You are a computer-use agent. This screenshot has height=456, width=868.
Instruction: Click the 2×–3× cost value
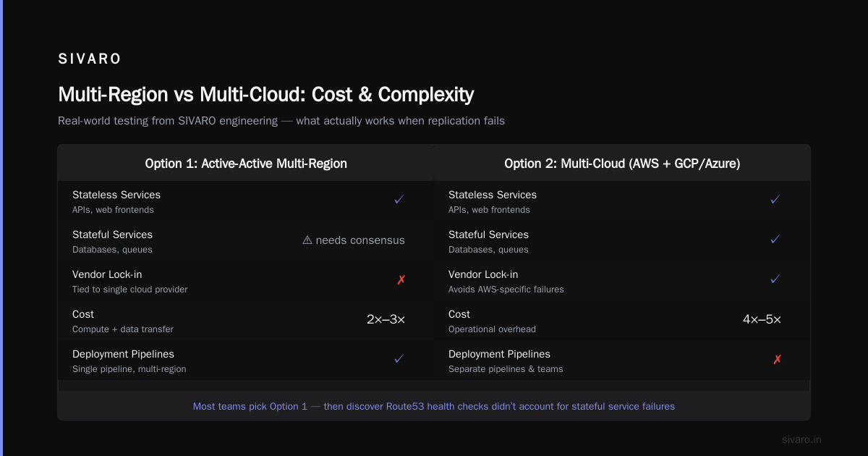pos(386,319)
